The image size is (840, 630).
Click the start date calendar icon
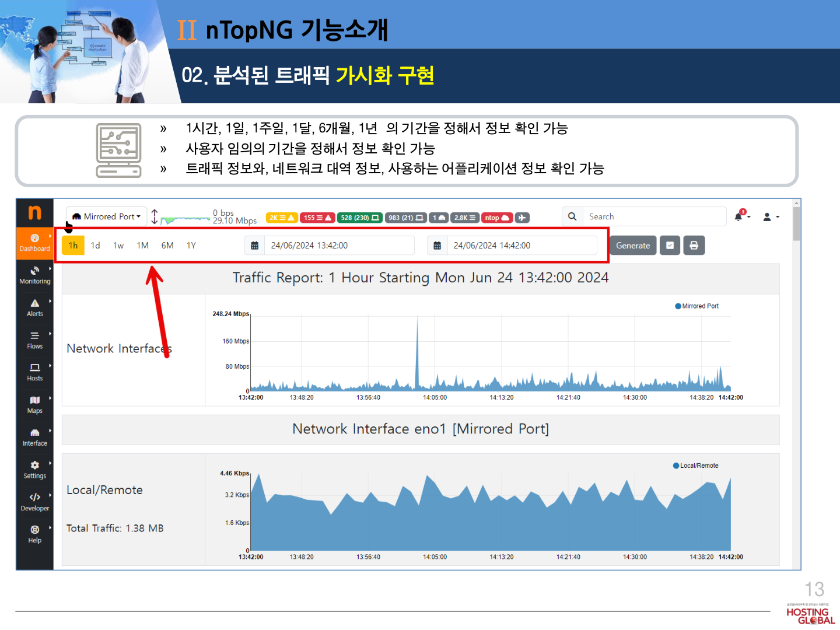[255, 246]
